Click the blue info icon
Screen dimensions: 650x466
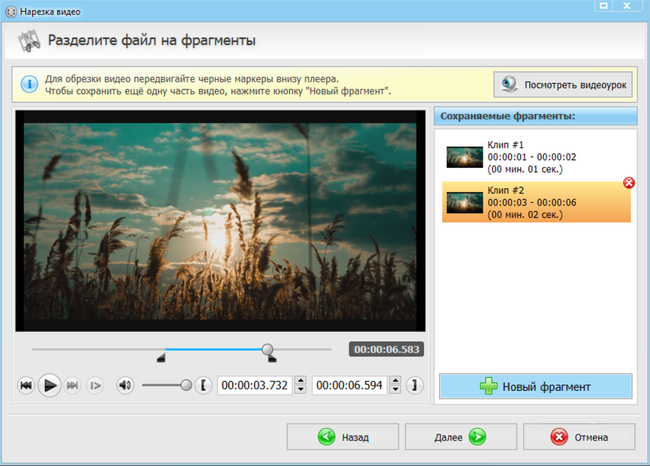tap(29, 84)
